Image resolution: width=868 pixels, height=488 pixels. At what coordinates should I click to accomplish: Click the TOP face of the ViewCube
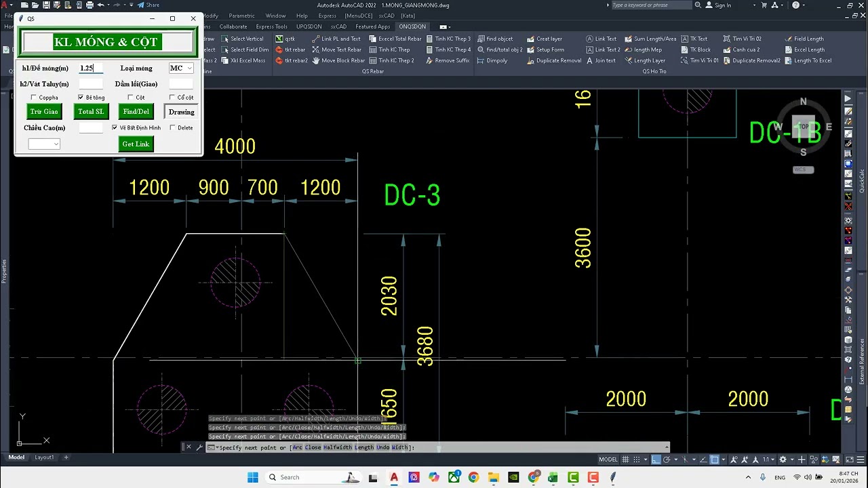[804, 126]
